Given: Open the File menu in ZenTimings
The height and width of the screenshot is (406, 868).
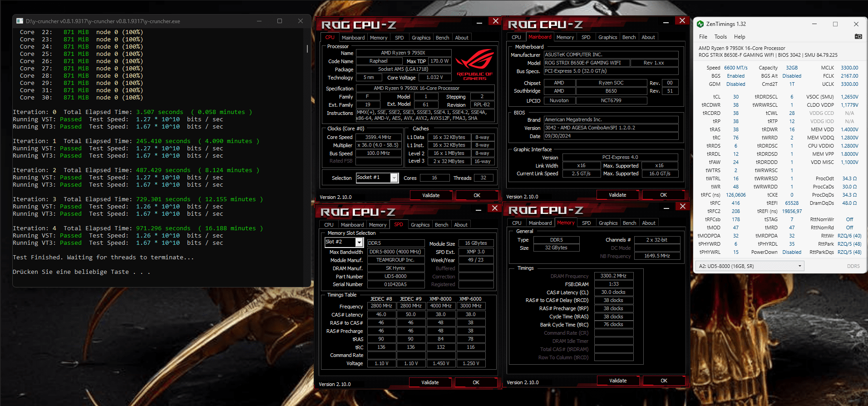Looking at the screenshot, I should tap(703, 37).
